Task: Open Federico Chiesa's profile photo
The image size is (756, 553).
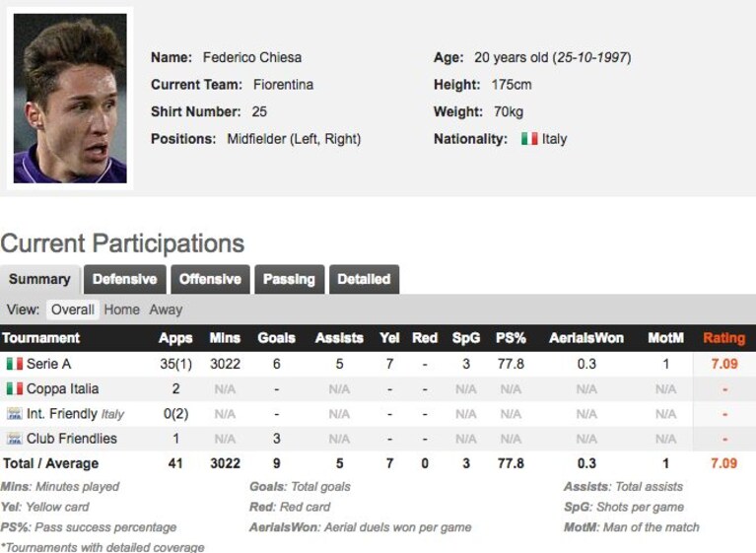Action: coord(70,99)
